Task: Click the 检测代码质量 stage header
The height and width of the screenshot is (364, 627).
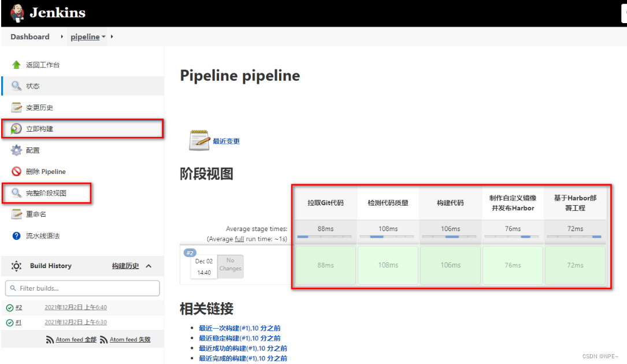Action: 388,203
